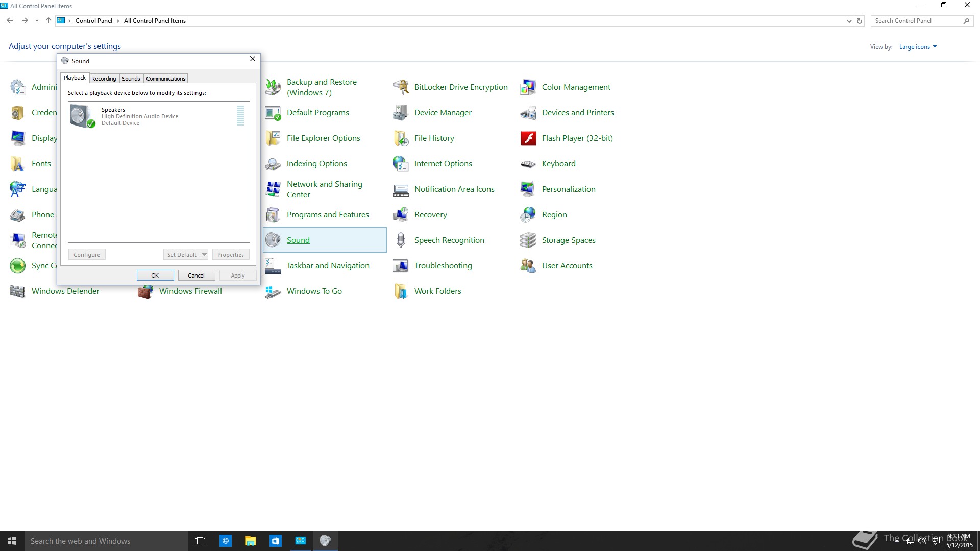Open the View by Large icons dropdown
This screenshot has height=551, width=980.
[918, 47]
